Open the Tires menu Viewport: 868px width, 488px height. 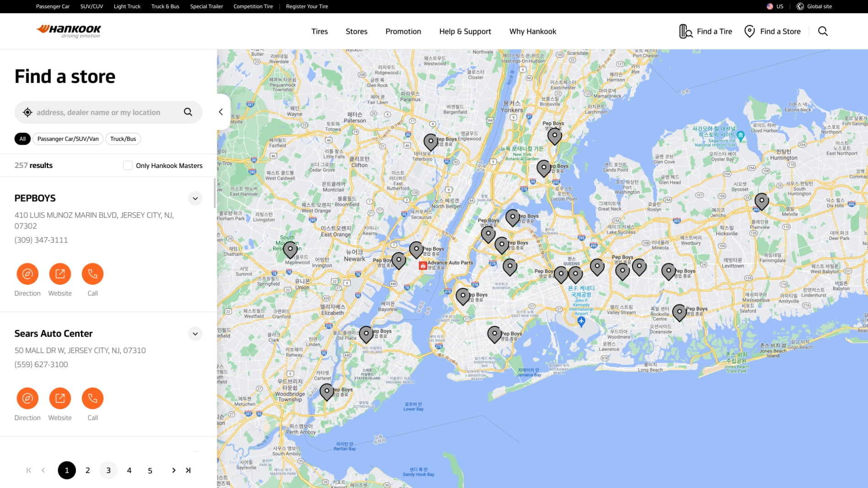319,31
